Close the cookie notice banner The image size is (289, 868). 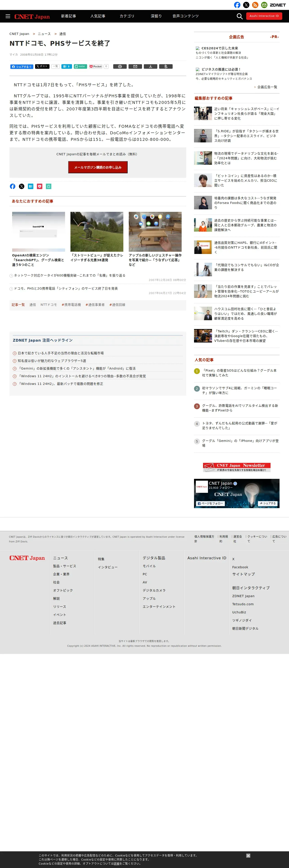coord(248,856)
